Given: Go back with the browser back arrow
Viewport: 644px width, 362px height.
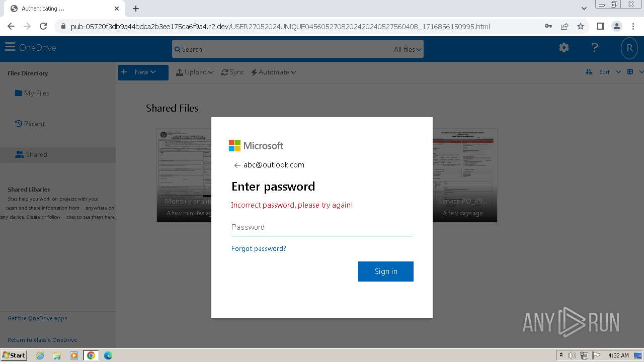Looking at the screenshot, I should coord(11,26).
